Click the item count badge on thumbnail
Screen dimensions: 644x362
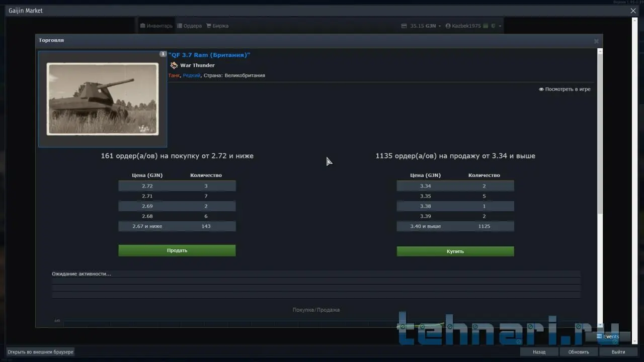coord(163,54)
